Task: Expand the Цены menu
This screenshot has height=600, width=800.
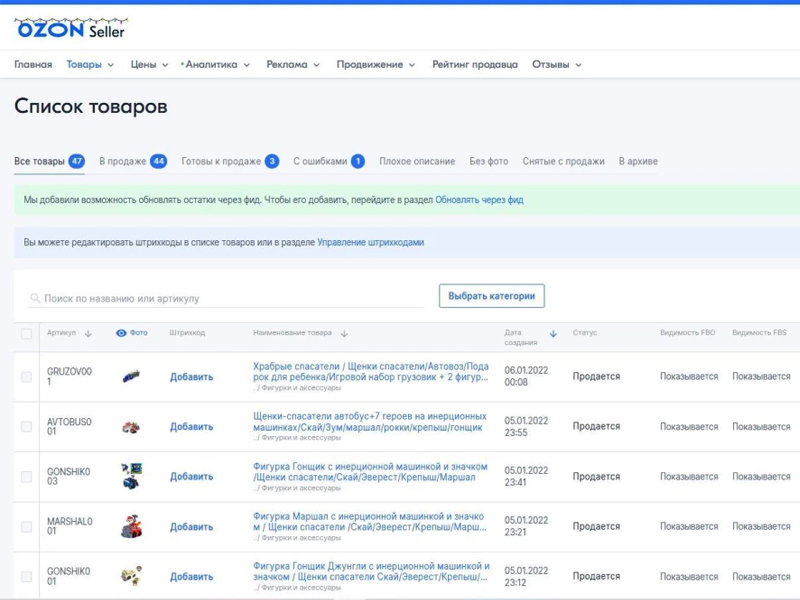Action: [x=149, y=65]
